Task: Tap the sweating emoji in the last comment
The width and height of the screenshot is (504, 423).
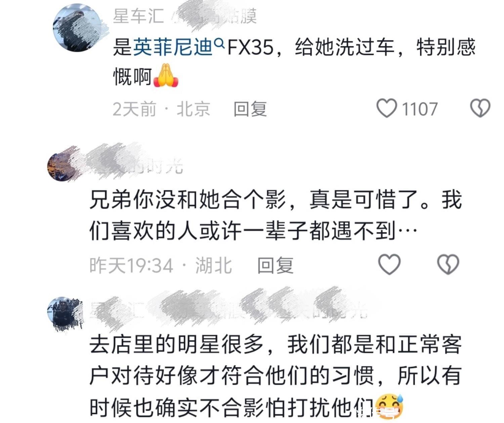Action: tap(389, 406)
